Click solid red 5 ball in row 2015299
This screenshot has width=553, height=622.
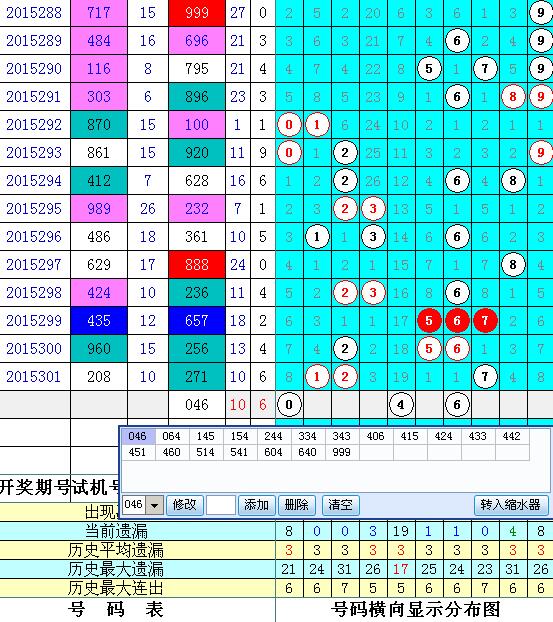click(429, 321)
